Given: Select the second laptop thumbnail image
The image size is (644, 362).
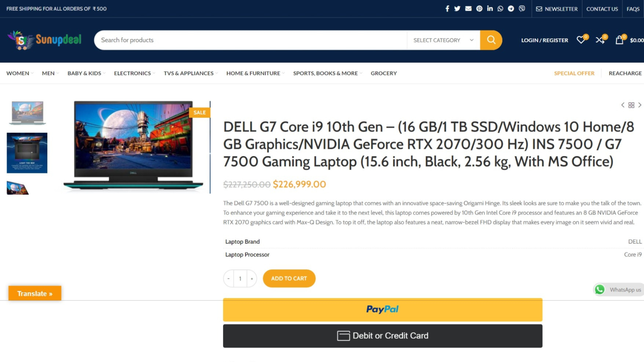Looking at the screenshot, I should pyautogui.click(x=27, y=153).
